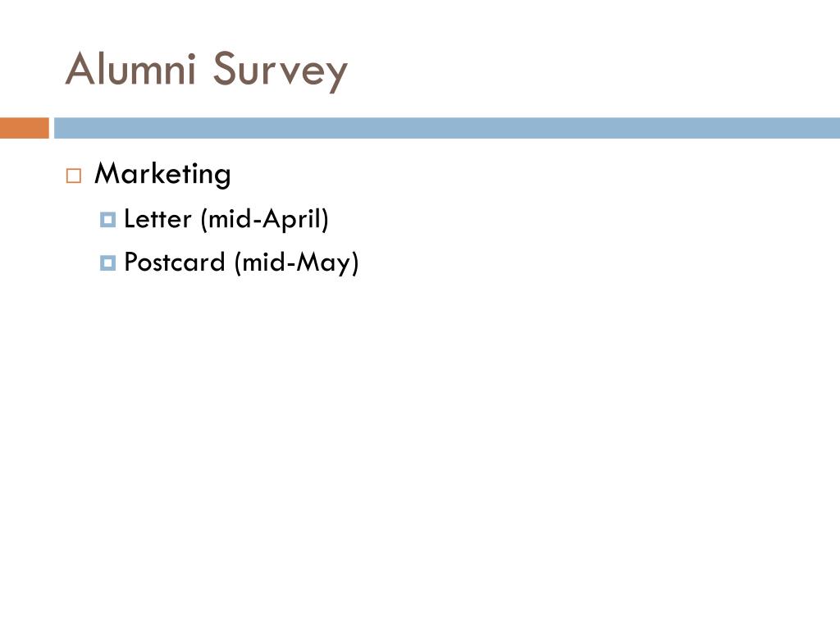Select the Letter (mid-April) bullet line

click(226, 220)
